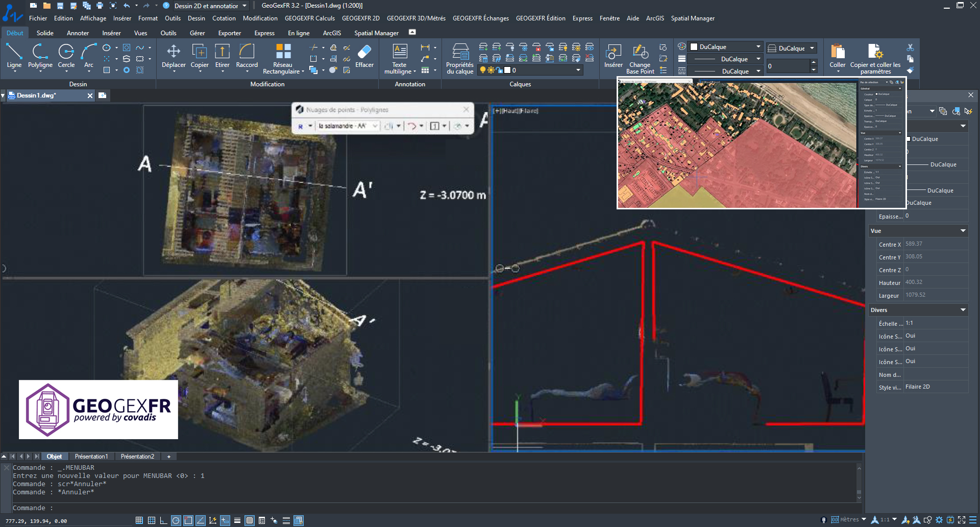Select the Arc tool
The image size is (980, 527).
click(89, 56)
